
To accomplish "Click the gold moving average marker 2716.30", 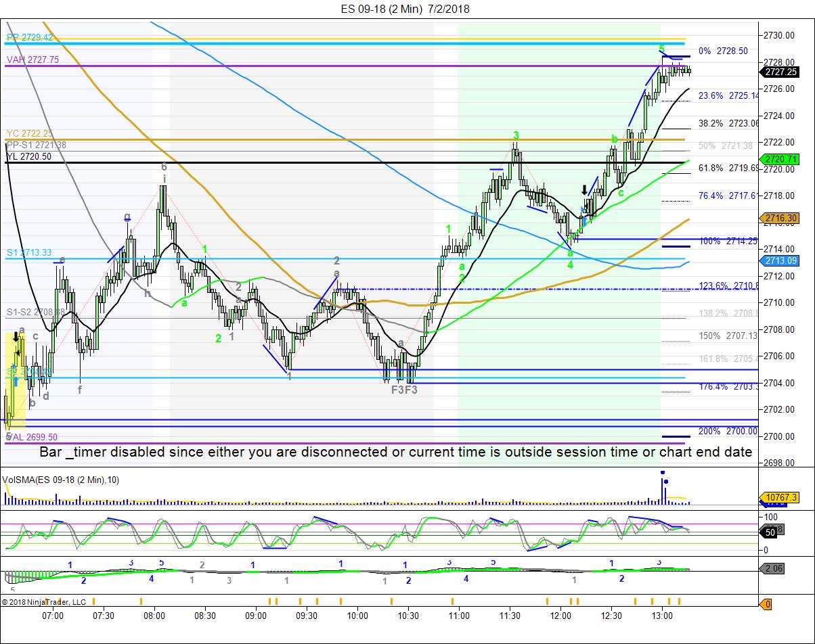I will [779, 218].
